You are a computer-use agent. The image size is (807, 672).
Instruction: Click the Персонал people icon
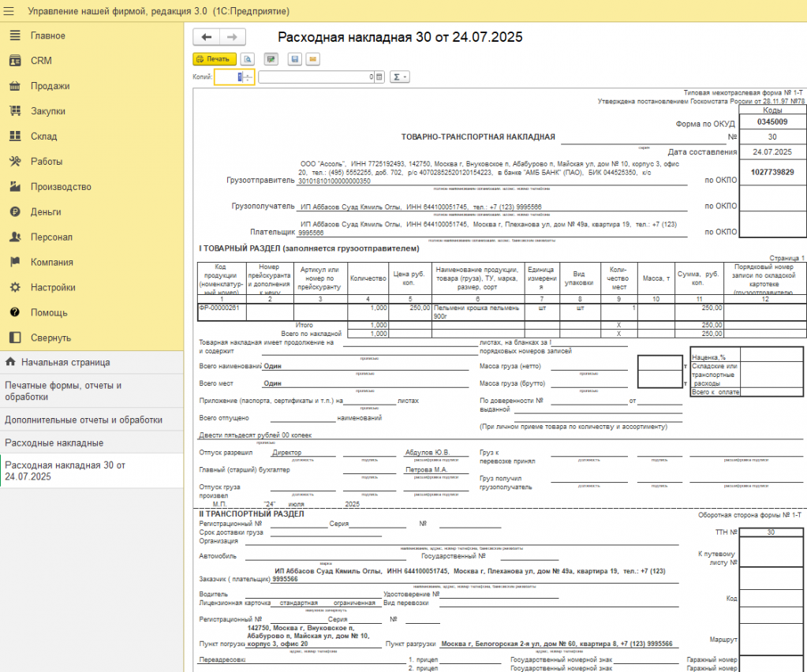click(x=15, y=237)
